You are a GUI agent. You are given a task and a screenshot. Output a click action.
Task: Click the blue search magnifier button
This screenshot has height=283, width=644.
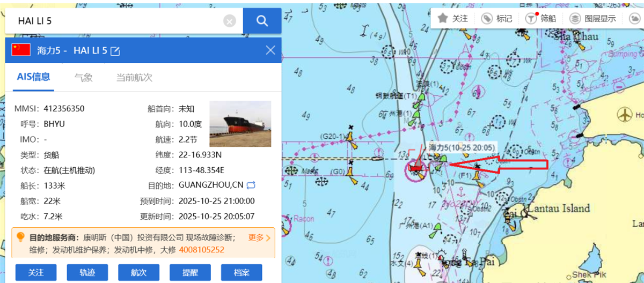(x=262, y=21)
